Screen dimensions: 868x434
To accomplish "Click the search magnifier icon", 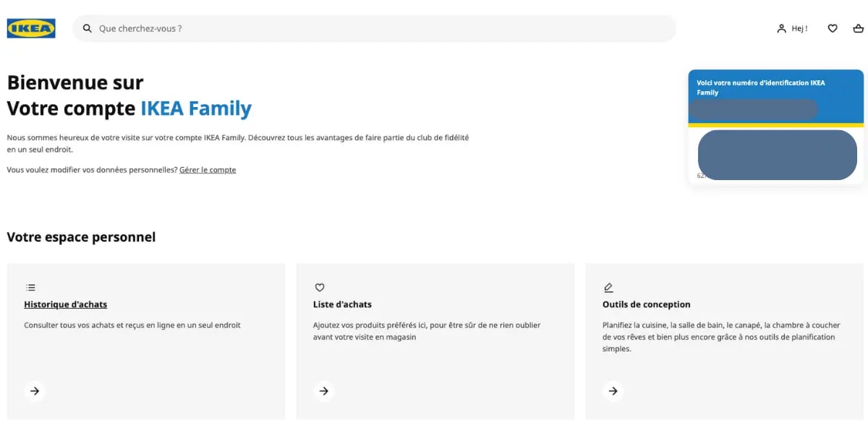I will pos(88,29).
